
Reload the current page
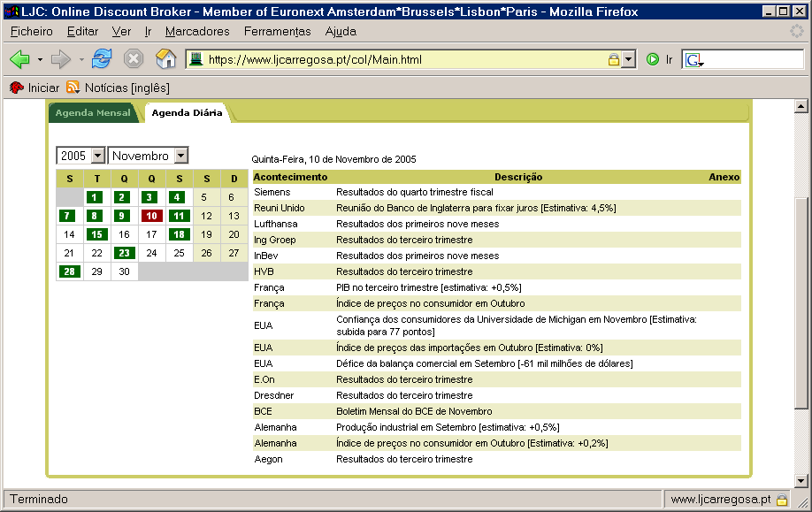tap(100, 58)
